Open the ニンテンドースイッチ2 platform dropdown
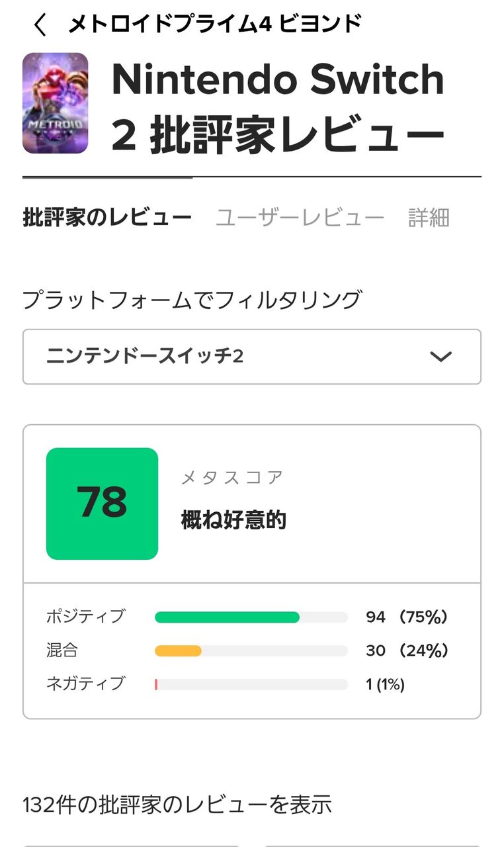 [x=251, y=357]
